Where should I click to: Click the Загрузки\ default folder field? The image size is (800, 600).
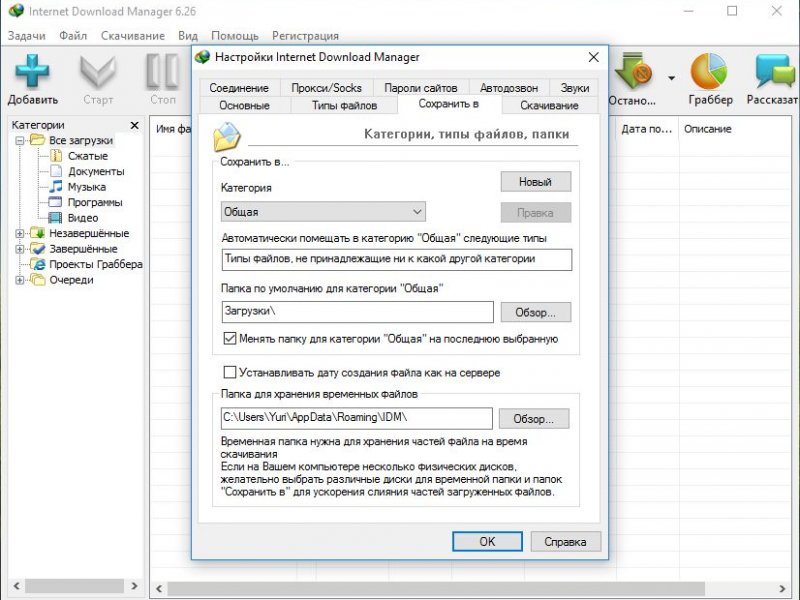click(358, 312)
